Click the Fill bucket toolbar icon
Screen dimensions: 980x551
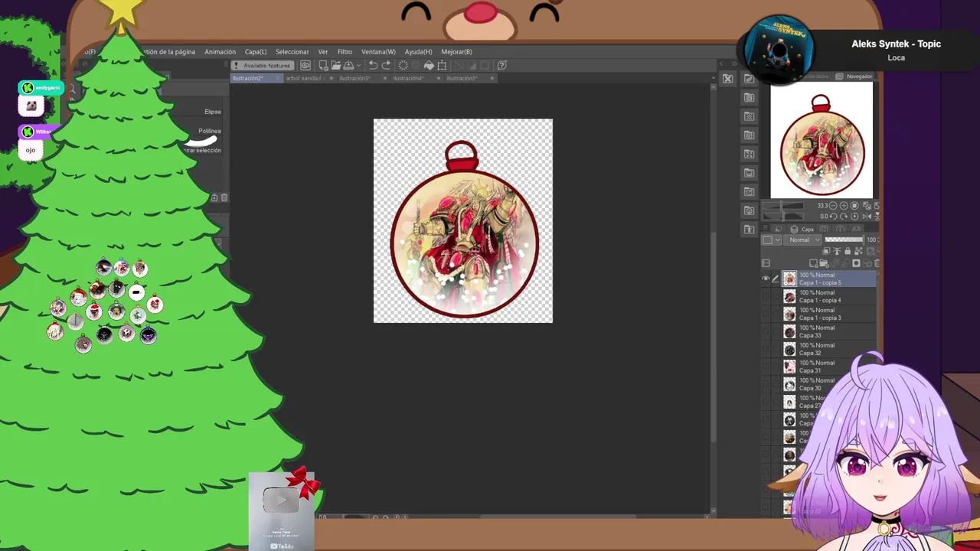[x=429, y=65]
